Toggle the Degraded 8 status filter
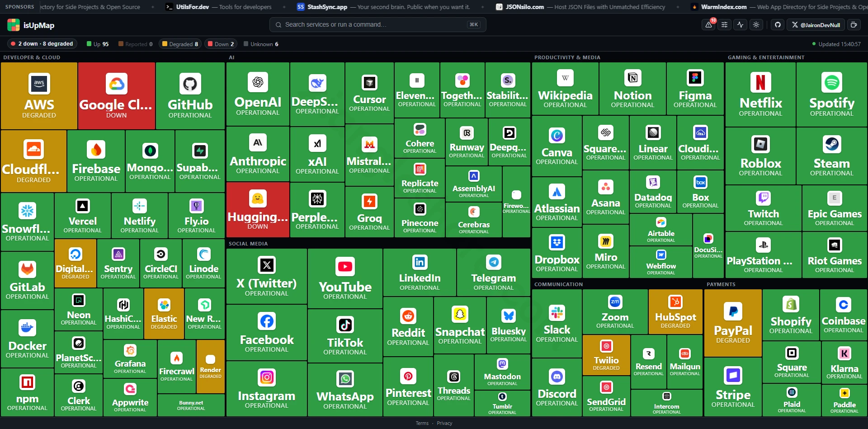Screen dimensions: 868x429 180,44
